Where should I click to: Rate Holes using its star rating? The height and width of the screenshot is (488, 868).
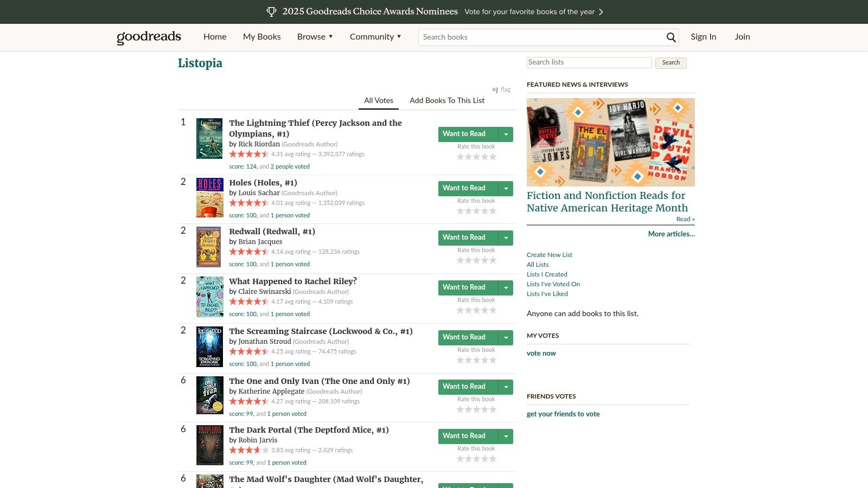(476, 211)
